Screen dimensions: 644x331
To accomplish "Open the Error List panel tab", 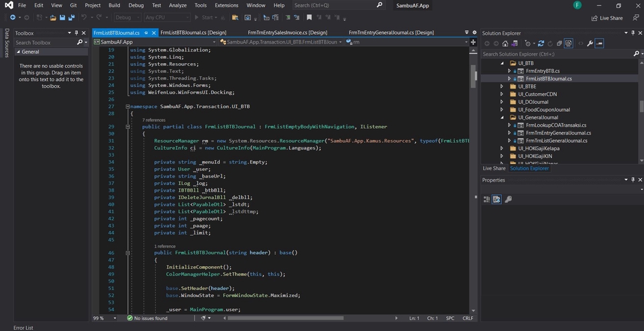I will (x=23, y=328).
